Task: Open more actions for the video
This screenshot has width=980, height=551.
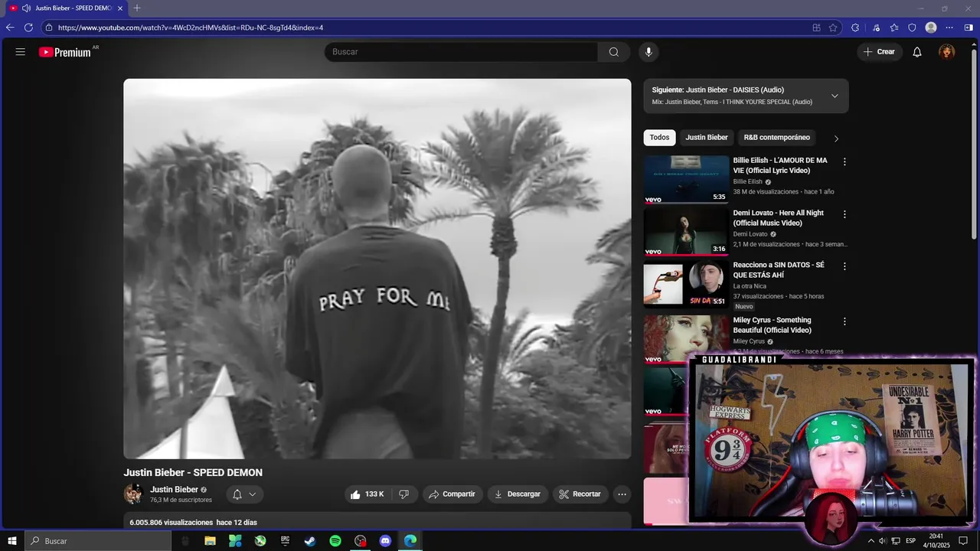Action: (622, 494)
